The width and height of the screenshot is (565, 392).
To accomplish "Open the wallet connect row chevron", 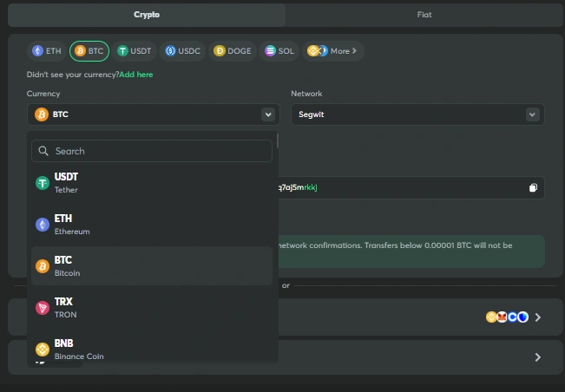I will (x=538, y=317).
